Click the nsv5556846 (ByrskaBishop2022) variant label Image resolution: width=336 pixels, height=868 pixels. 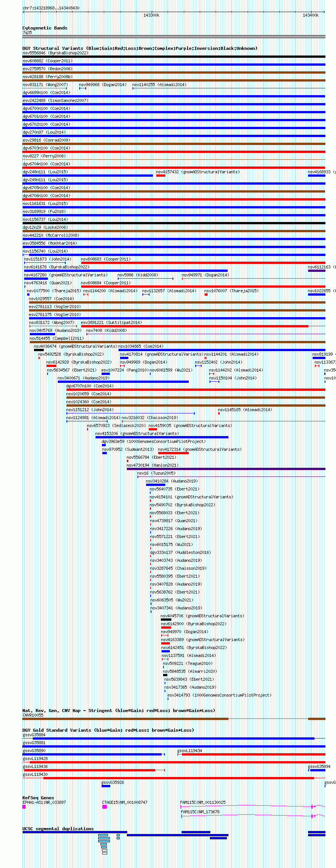pos(55,53)
